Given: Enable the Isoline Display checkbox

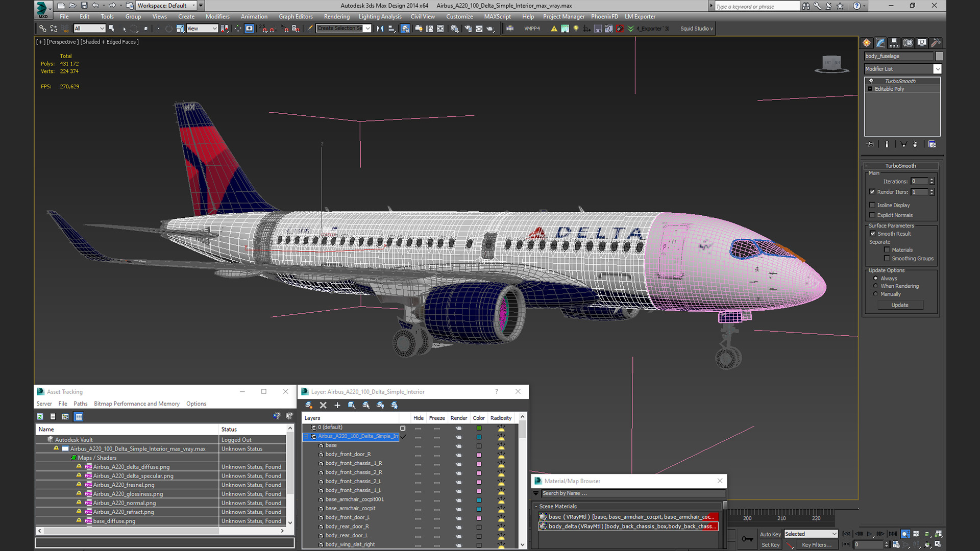Looking at the screenshot, I should (x=872, y=205).
